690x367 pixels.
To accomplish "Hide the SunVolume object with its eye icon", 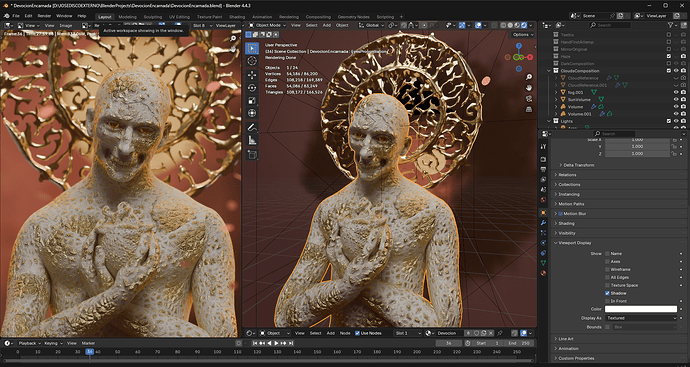I will coord(676,99).
